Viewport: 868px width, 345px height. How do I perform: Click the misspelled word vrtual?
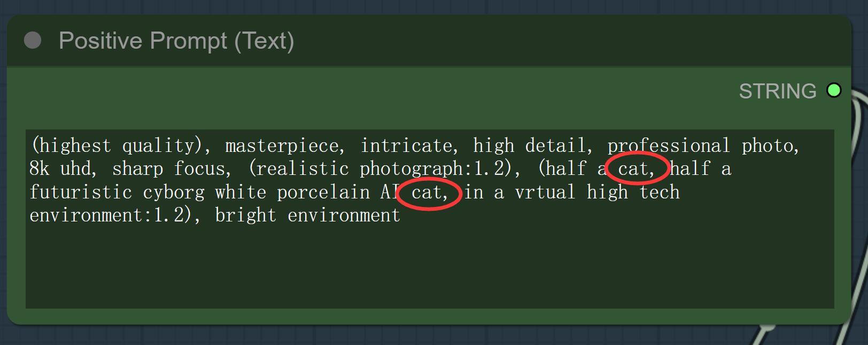545,193
